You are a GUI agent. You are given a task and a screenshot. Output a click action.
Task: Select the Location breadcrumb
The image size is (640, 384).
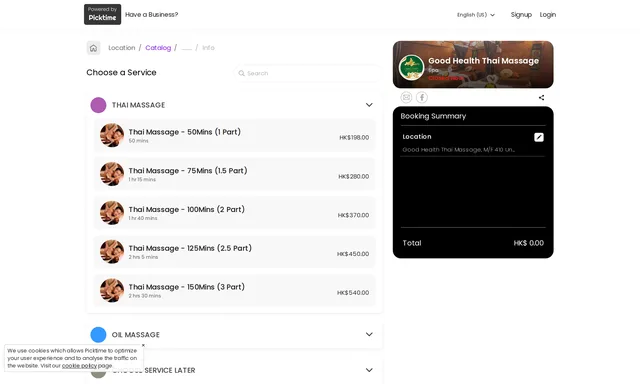[x=122, y=48]
